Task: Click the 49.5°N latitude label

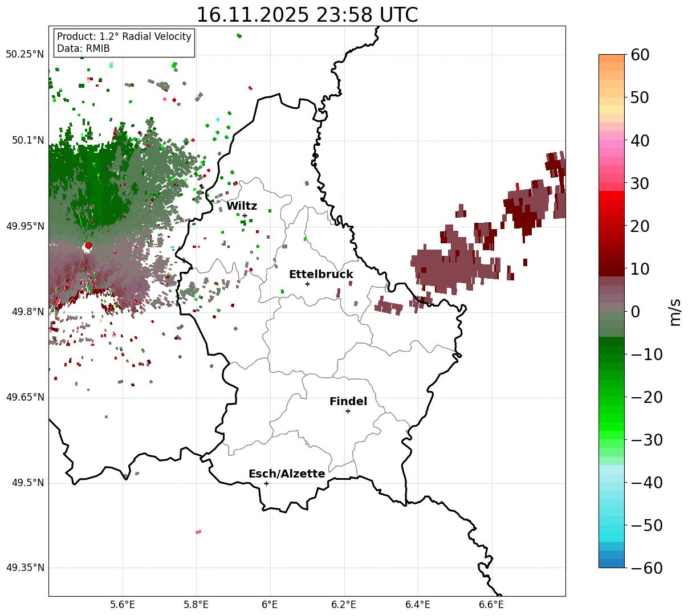Action: tap(27, 483)
